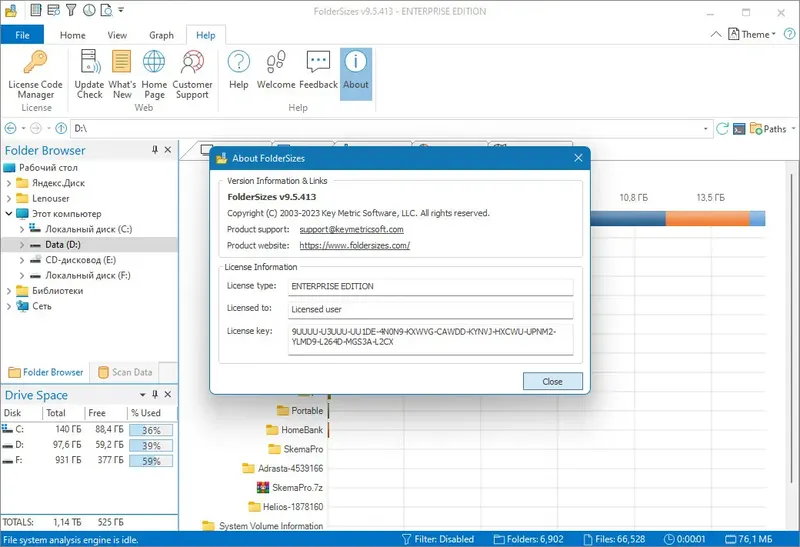Switch to the View ribbon tab

pyautogui.click(x=117, y=35)
